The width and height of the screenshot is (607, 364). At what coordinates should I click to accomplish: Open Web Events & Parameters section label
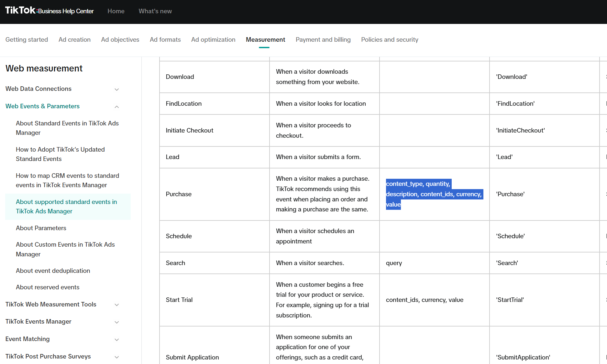pyautogui.click(x=42, y=106)
